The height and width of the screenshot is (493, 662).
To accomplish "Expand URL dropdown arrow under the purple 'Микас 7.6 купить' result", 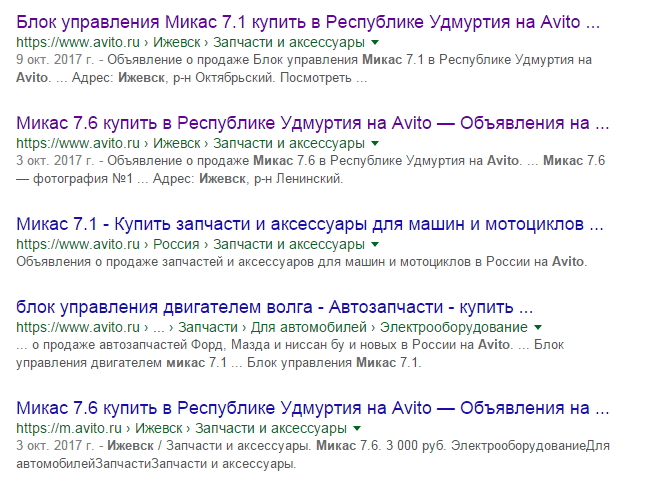I will pos(375,144).
